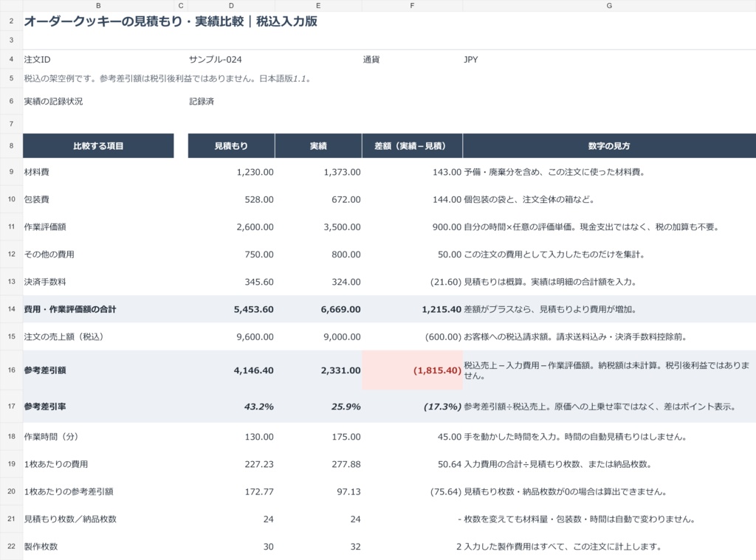Select row header 16
The image size is (756, 560).
click(x=11, y=370)
